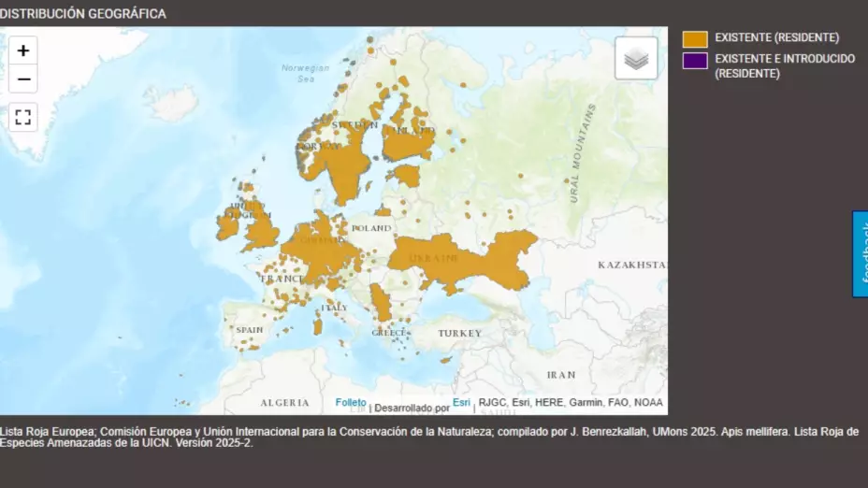Enter fullscreen map view
Image resolution: width=868 pixels, height=488 pixels.
coord(23,117)
